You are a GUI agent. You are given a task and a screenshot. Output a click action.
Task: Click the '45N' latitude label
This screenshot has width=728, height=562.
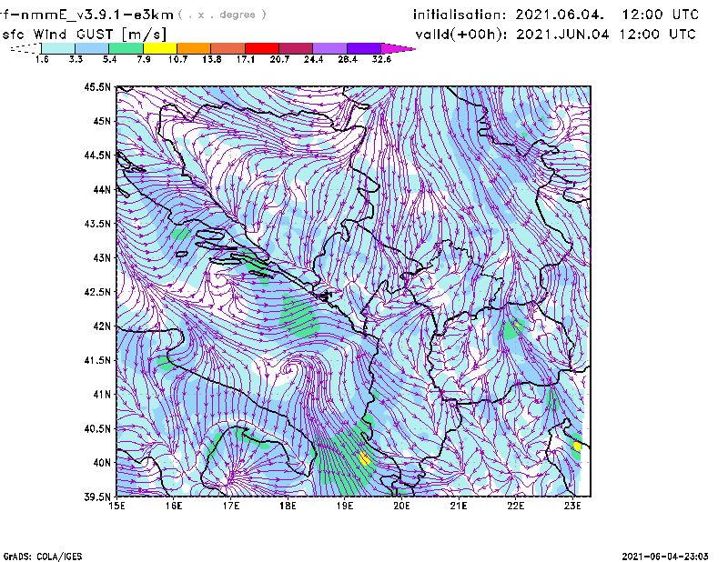point(102,121)
